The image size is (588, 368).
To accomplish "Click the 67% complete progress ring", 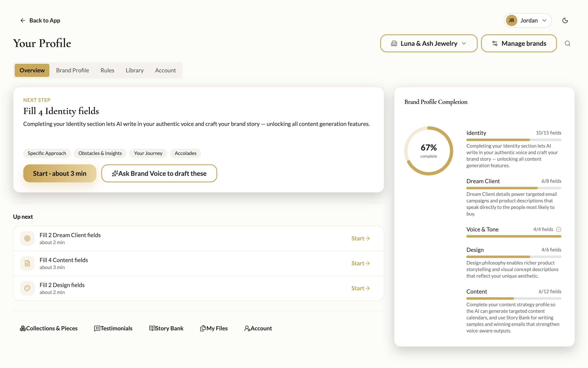I will (x=429, y=151).
